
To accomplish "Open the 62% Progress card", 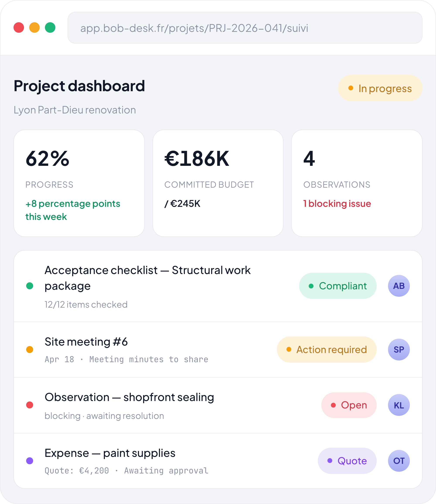I will (79, 183).
